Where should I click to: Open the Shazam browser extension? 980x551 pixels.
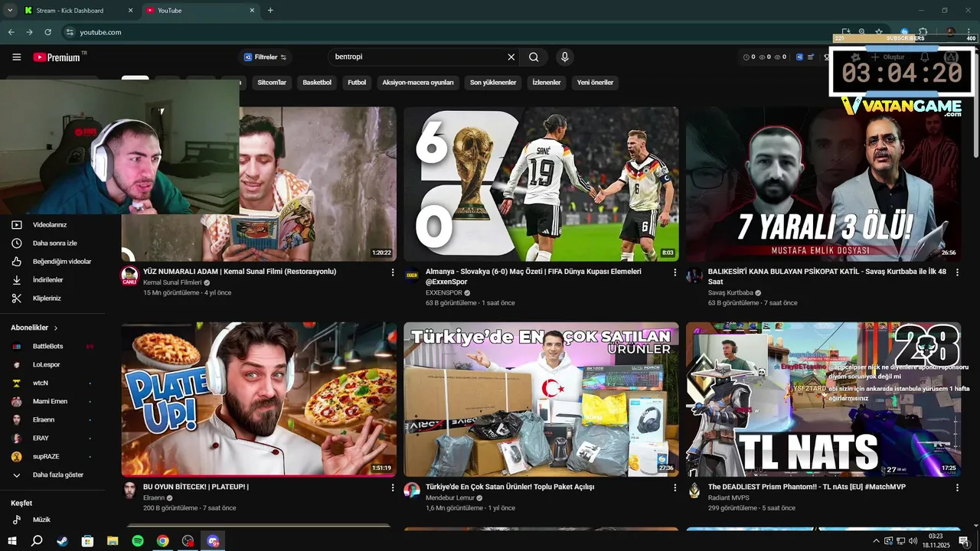(904, 32)
